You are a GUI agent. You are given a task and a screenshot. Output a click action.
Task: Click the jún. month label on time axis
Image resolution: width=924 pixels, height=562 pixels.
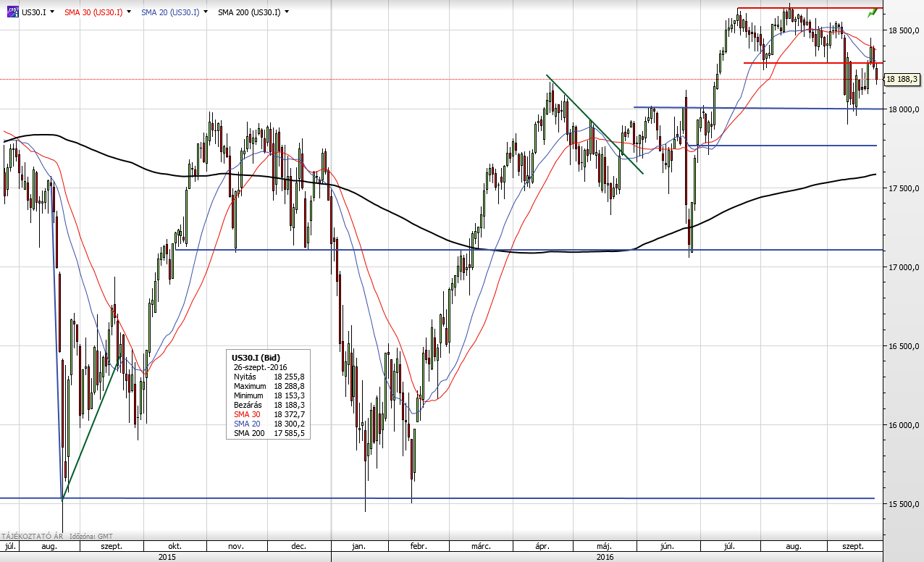point(668,546)
